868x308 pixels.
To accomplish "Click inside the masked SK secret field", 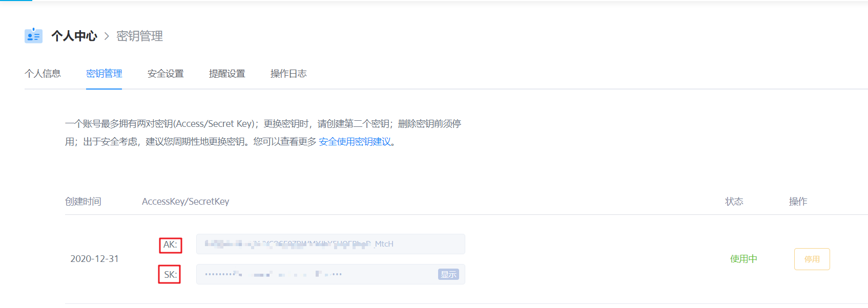I will [330, 274].
